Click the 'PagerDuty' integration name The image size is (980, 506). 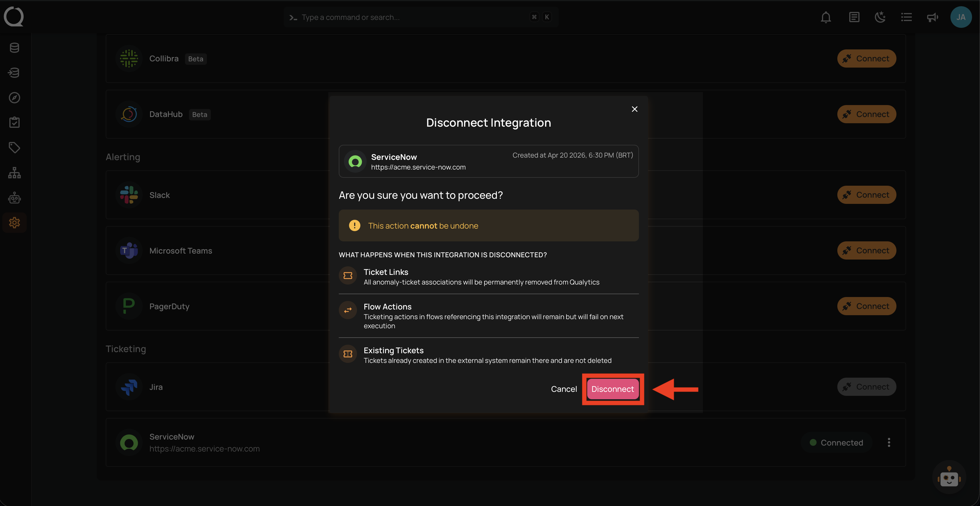pos(169,306)
